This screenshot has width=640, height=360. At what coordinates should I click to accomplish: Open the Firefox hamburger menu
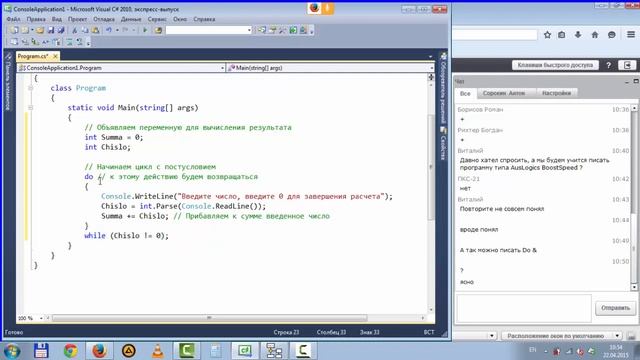pos(631,35)
